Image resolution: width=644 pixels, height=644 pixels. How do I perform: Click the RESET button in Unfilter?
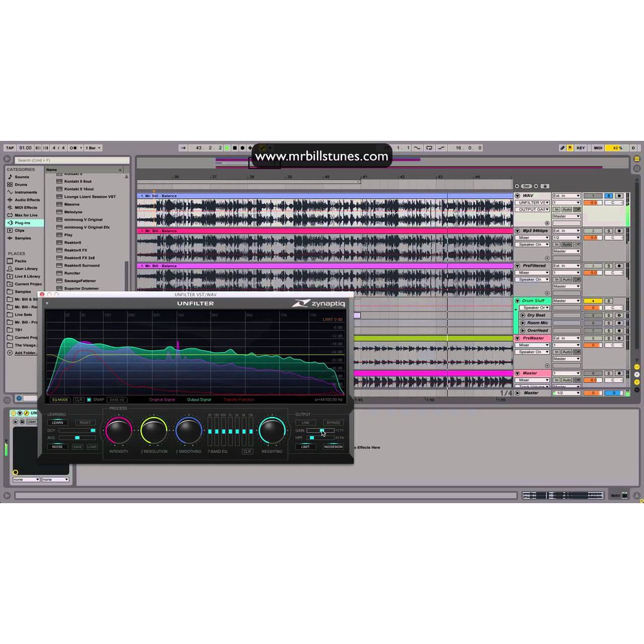coord(86,423)
